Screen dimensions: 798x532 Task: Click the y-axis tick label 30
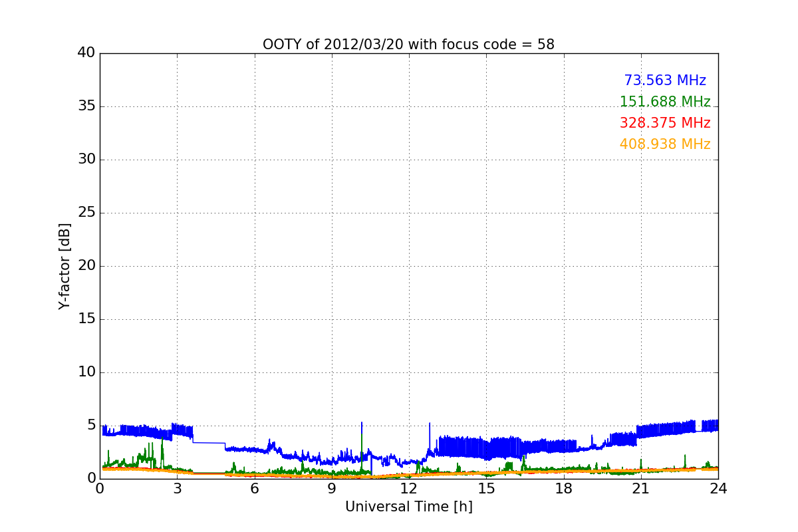86,160
